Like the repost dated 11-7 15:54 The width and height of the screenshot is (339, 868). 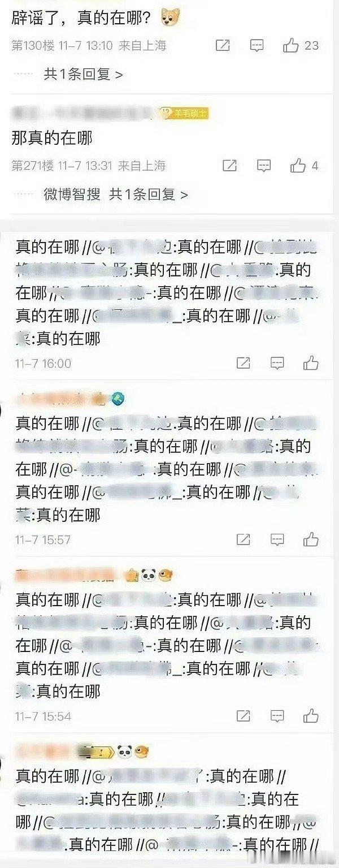(311, 716)
